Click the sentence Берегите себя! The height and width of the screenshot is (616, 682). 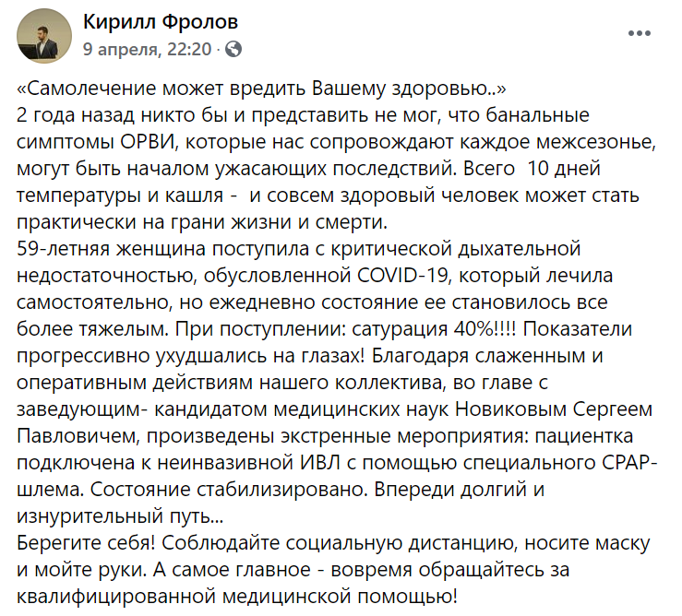pos(86,543)
